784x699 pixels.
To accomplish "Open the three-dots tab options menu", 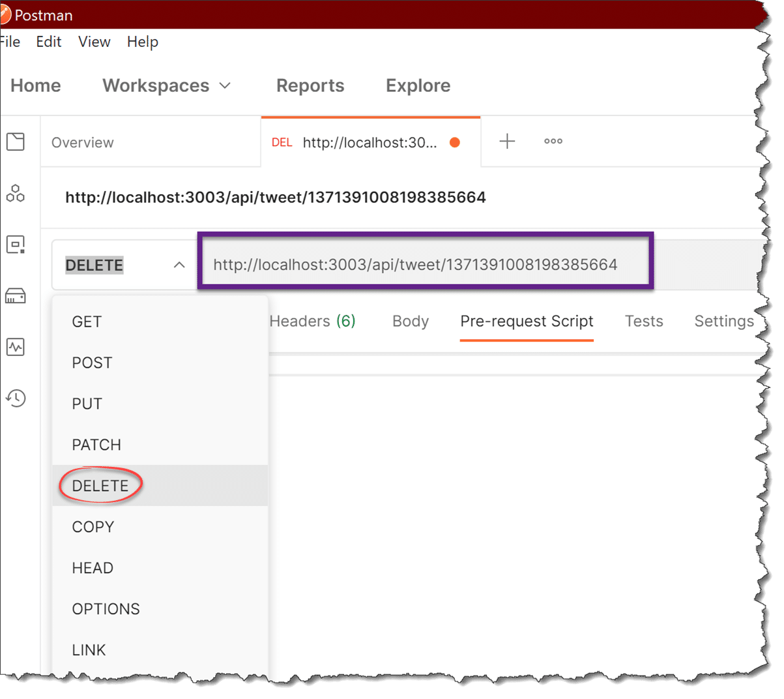I will [553, 141].
